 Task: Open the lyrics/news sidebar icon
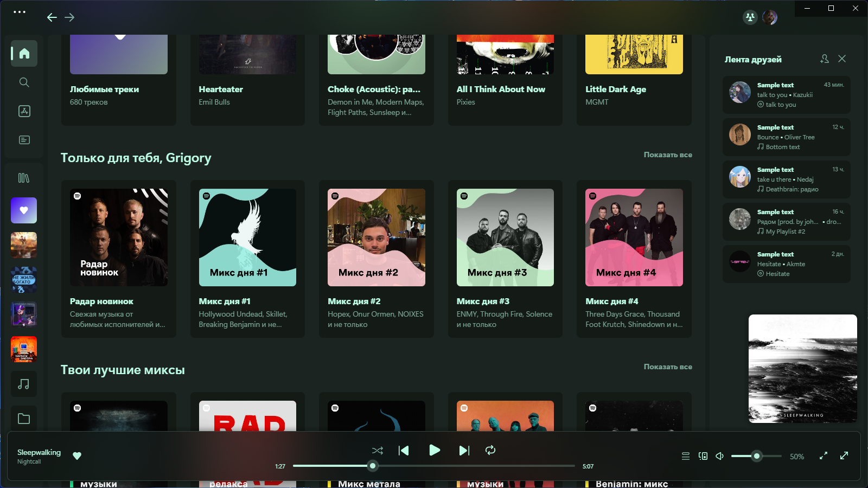pos(24,140)
